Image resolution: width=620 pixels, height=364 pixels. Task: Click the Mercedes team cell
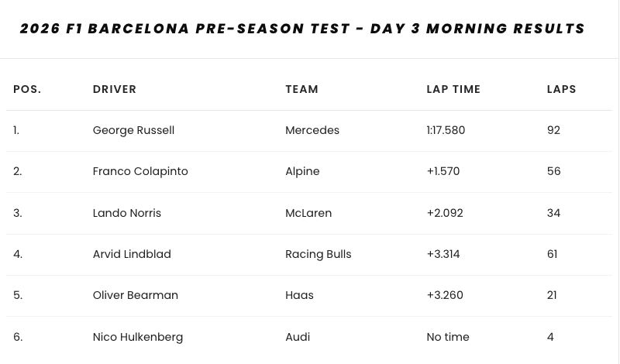312,130
